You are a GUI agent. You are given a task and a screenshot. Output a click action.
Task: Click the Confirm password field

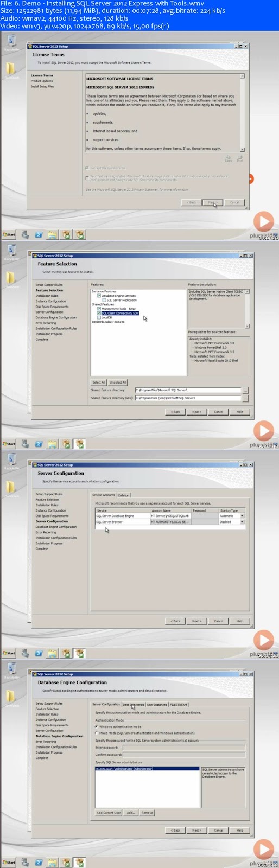[x=184, y=755]
